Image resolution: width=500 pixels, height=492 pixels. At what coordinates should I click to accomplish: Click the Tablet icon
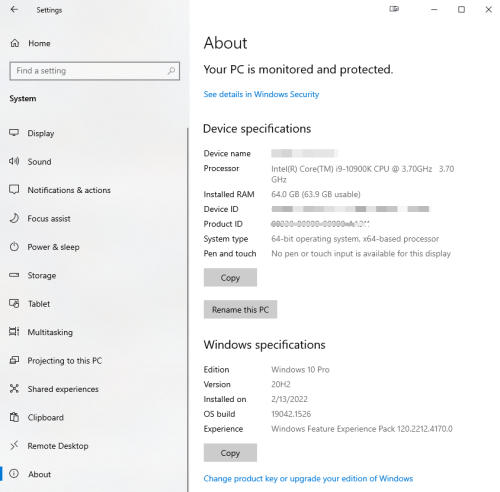pyautogui.click(x=14, y=303)
